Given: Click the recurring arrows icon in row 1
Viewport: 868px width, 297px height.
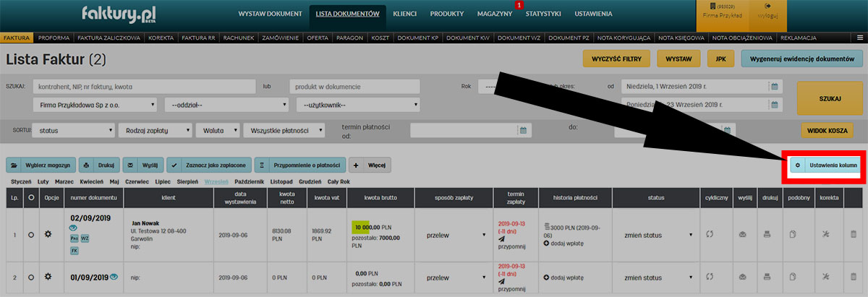Looking at the screenshot, I should pyautogui.click(x=710, y=234).
